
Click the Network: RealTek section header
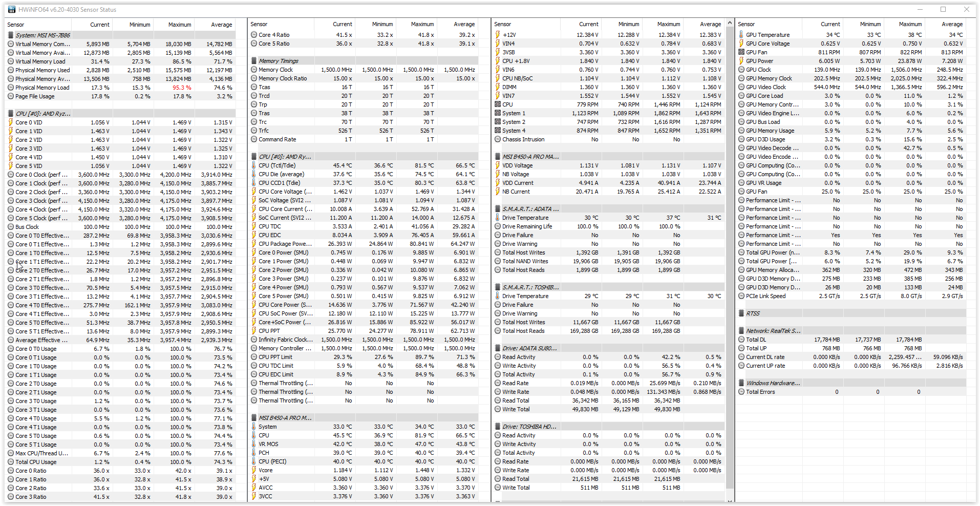click(773, 331)
